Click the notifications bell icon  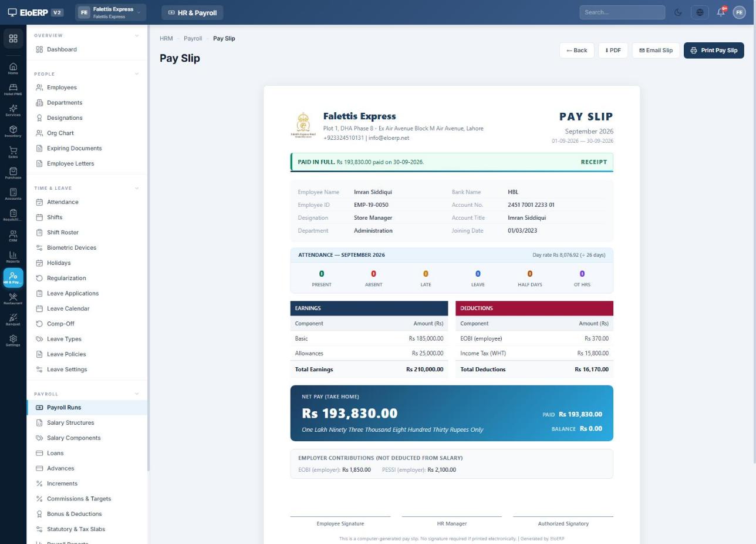721,12
